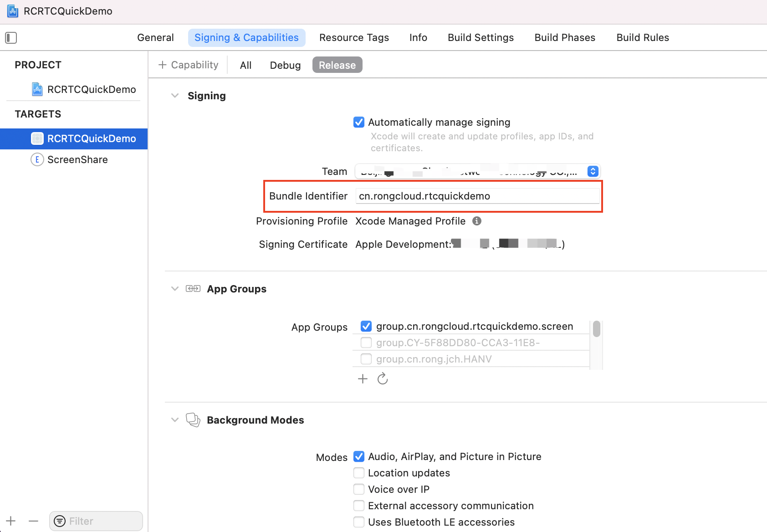Toggle the navigator sidebar panel icon
Screen dimensions: 767x532
point(11,38)
